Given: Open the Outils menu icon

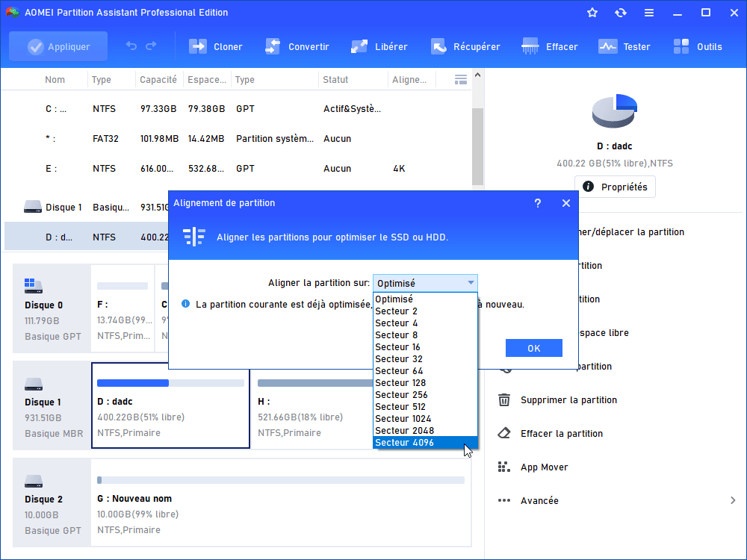Looking at the screenshot, I should [x=681, y=46].
